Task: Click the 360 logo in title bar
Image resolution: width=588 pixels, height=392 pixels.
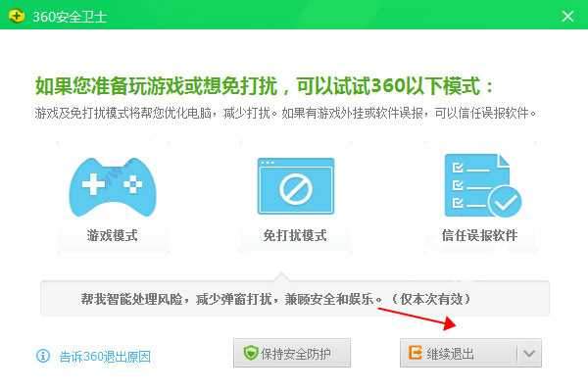Action: [15, 15]
